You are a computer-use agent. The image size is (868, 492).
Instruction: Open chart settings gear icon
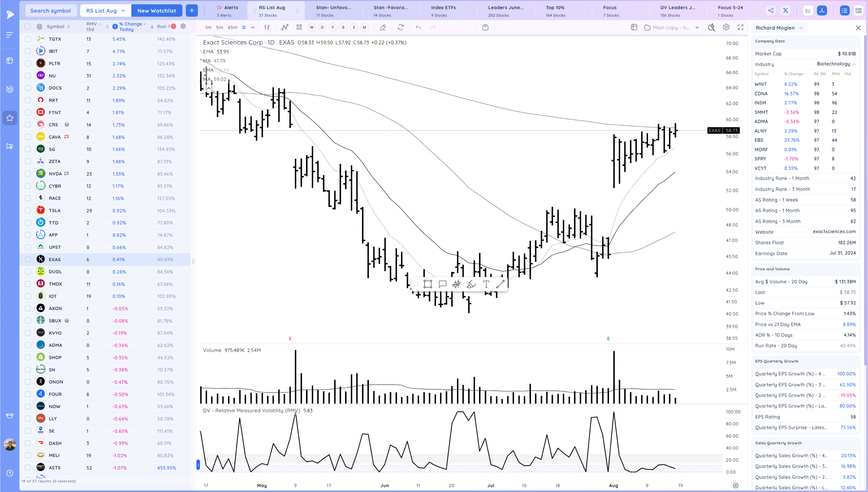726,27
